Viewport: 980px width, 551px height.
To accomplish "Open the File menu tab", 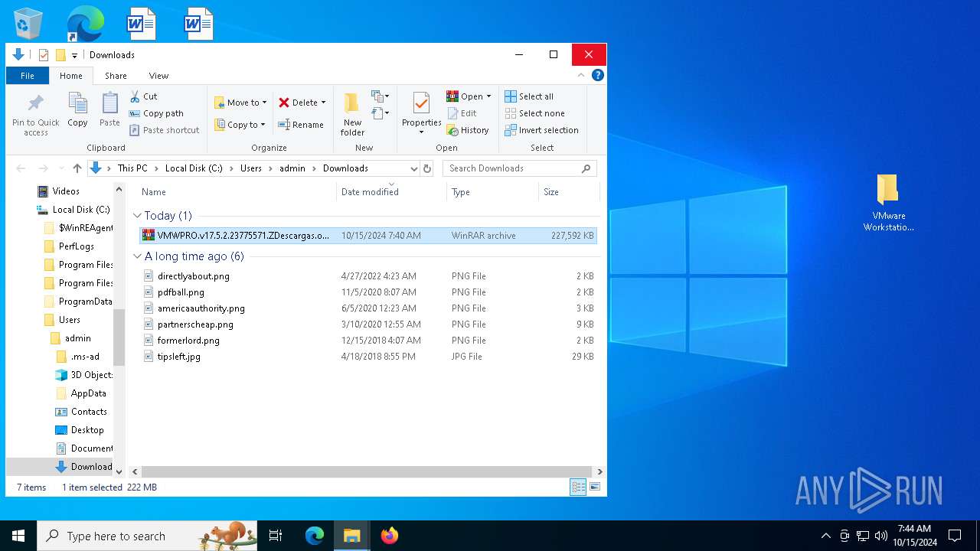I will 28,76.
